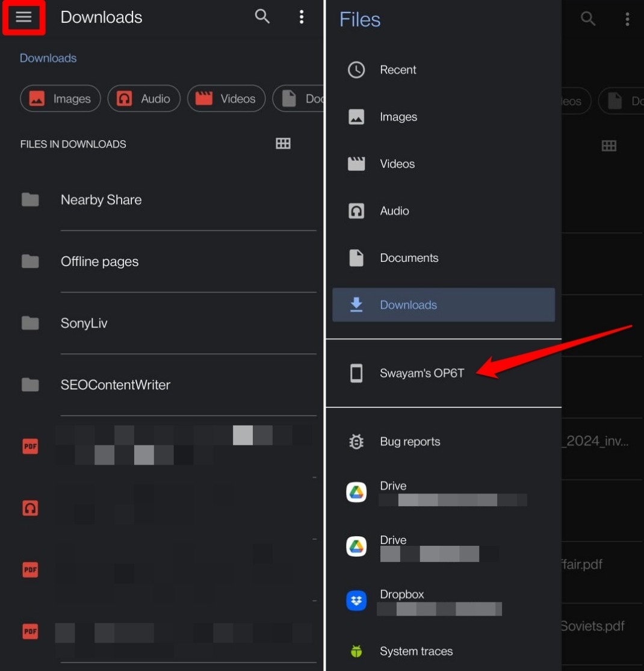Image resolution: width=644 pixels, height=671 pixels.
Task: Filter by Images chip
Action: [x=60, y=99]
